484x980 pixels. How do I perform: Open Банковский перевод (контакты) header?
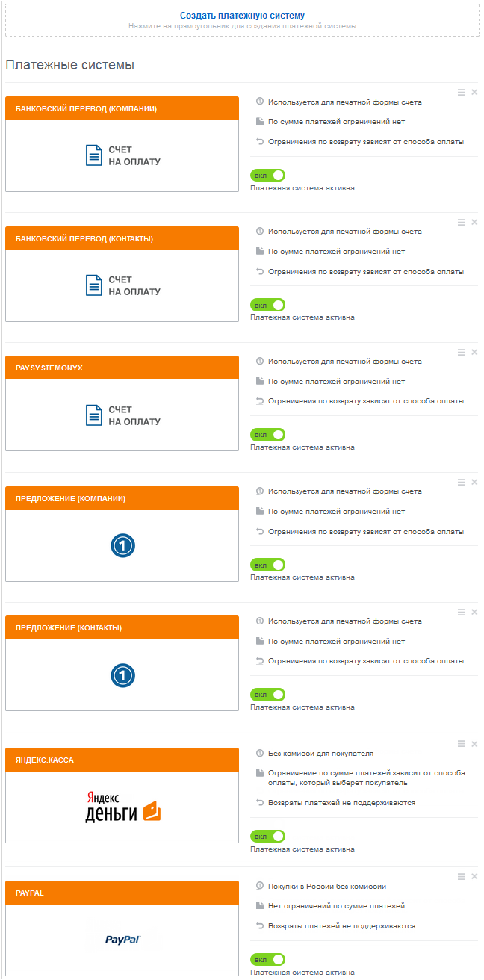coord(122,239)
